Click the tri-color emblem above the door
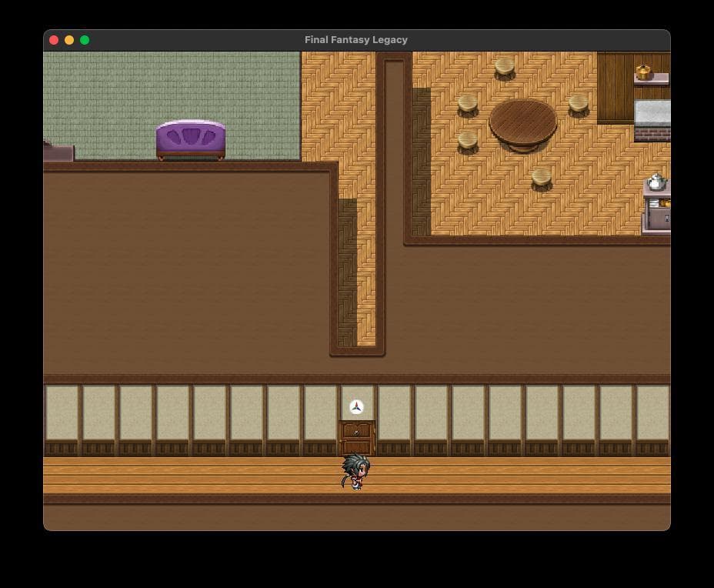The width and height of the screenshot is (714, 588). click(x=356, y=406)
